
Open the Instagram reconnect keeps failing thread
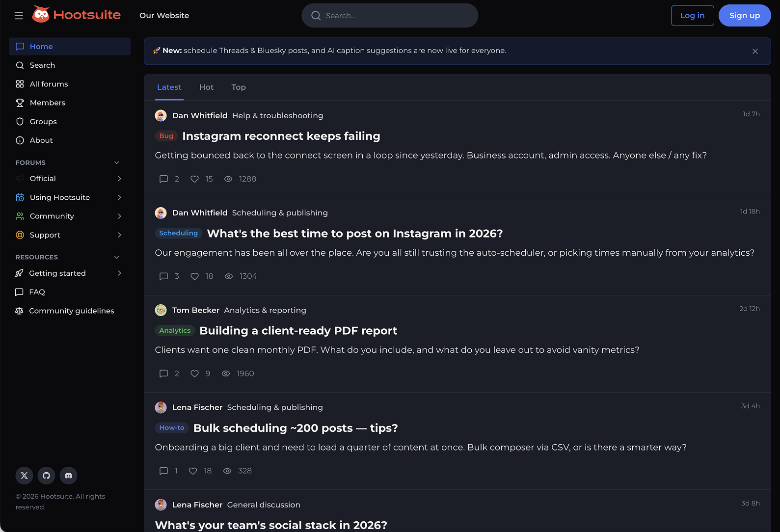[x=281, y=136]
